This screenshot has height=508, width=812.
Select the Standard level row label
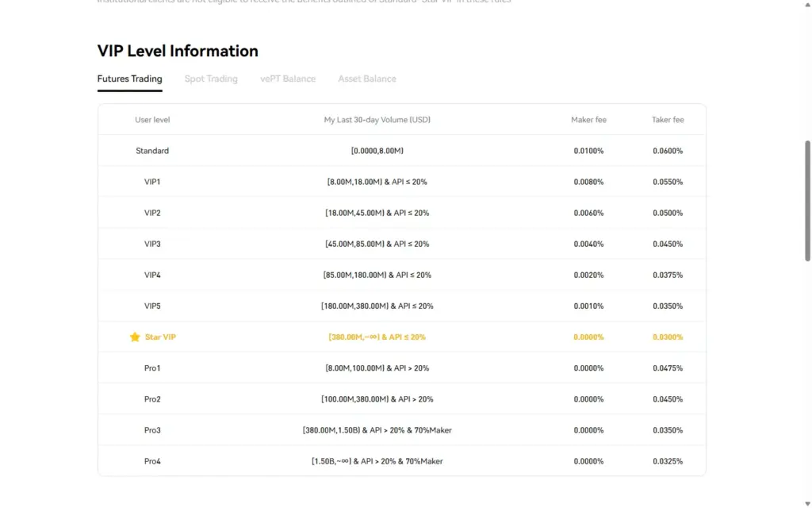click(x=152, y=151)
